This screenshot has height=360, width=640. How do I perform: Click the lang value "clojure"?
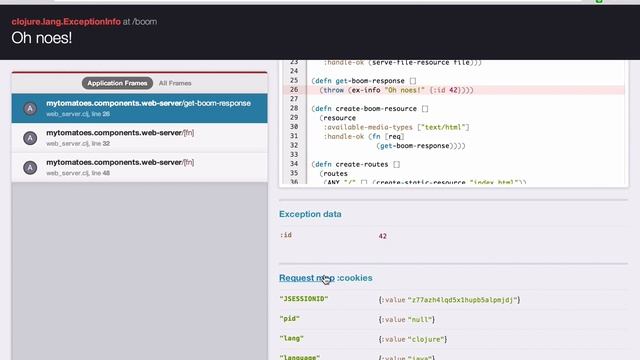tap(413, 339)
